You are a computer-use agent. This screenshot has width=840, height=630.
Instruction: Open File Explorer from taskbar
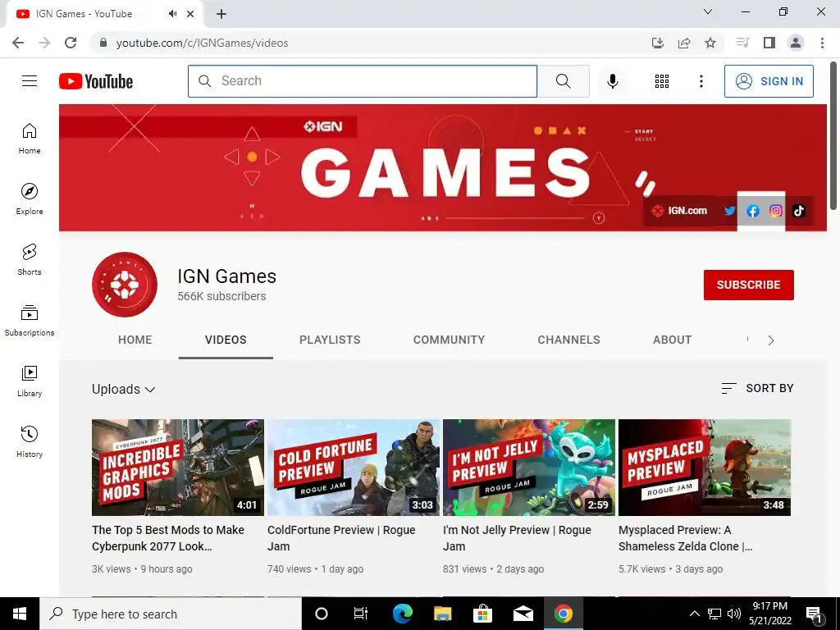pyautogui.click(x=442, y=614)
